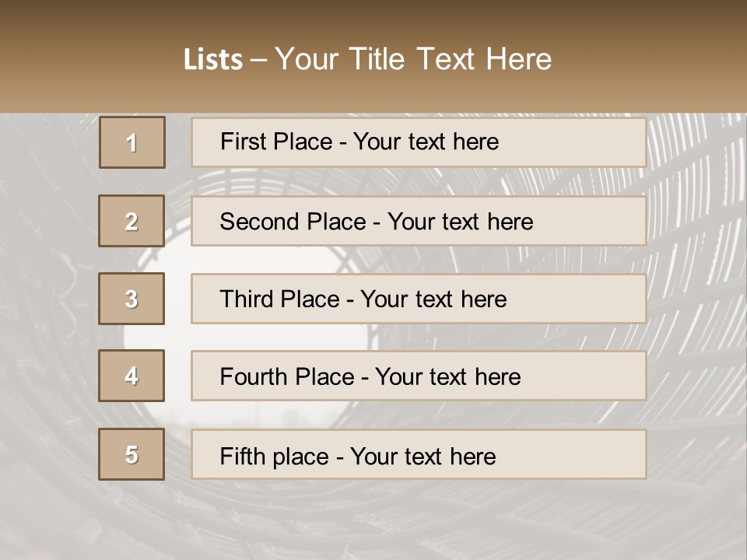Select the number 2 box
Image resolution: width=747 pixels, height=560 pixels.
[x=132, y=221]
